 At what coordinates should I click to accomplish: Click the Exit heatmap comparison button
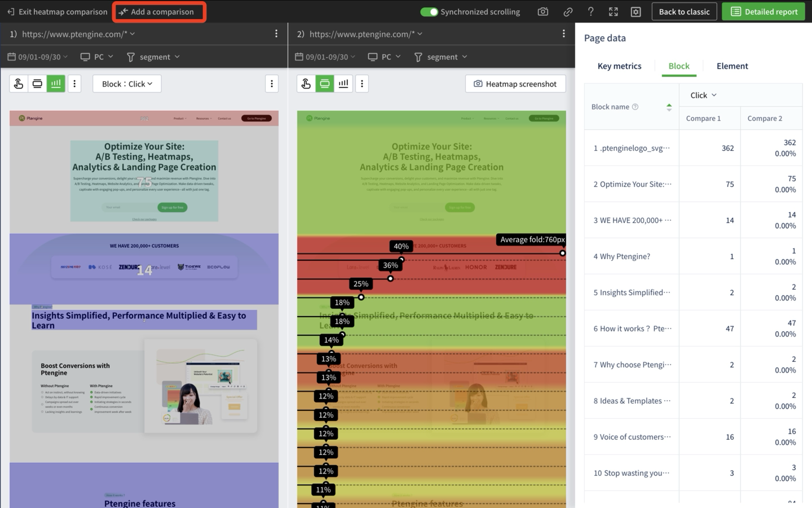[57, 12]
